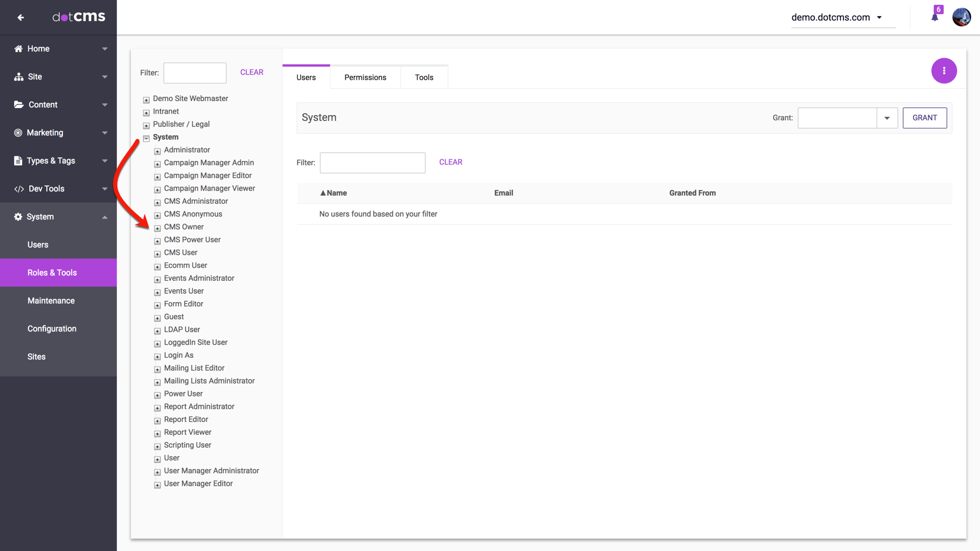
Task: Click the Home house icon in sidebar
Action: 19,48
